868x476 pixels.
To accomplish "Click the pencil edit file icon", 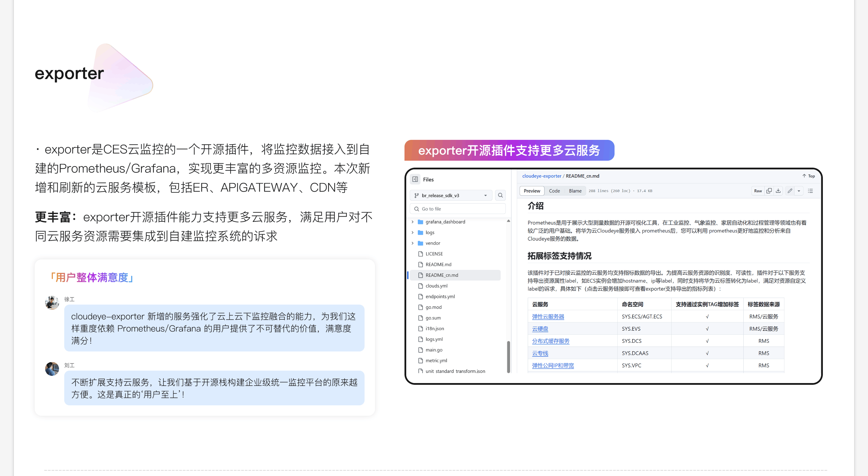I will coord(790,191).
